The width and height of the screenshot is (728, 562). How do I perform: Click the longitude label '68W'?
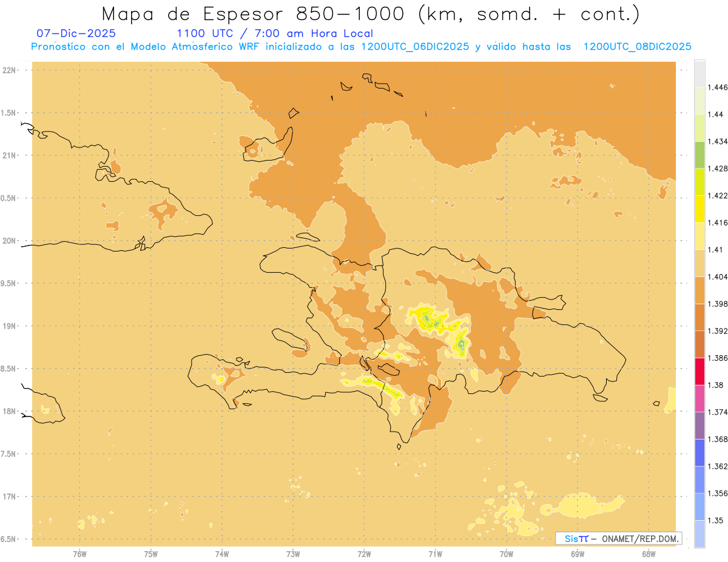point(649,554)
